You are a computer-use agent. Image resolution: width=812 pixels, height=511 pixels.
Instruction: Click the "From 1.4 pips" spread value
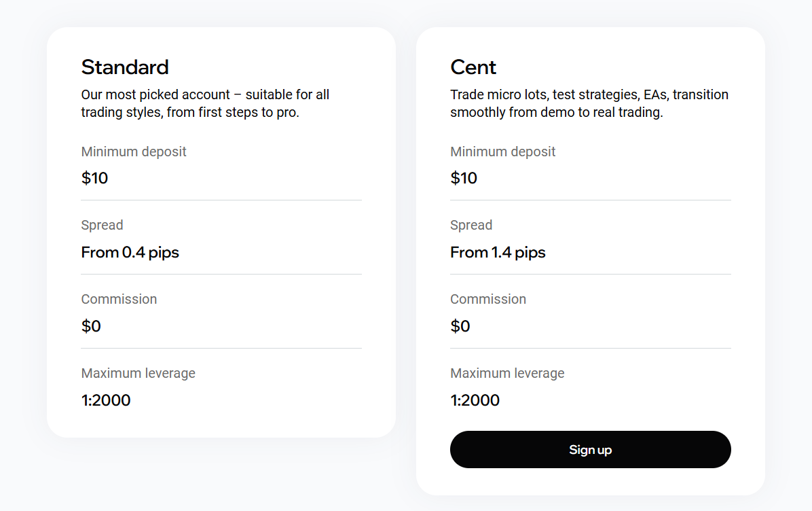[498, 253]
